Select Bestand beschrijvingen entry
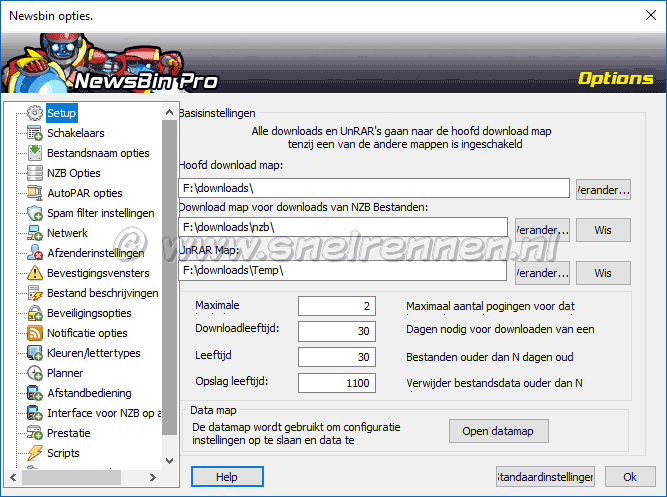The height and width of the screenshot is (497, 667). pos(103,293)
